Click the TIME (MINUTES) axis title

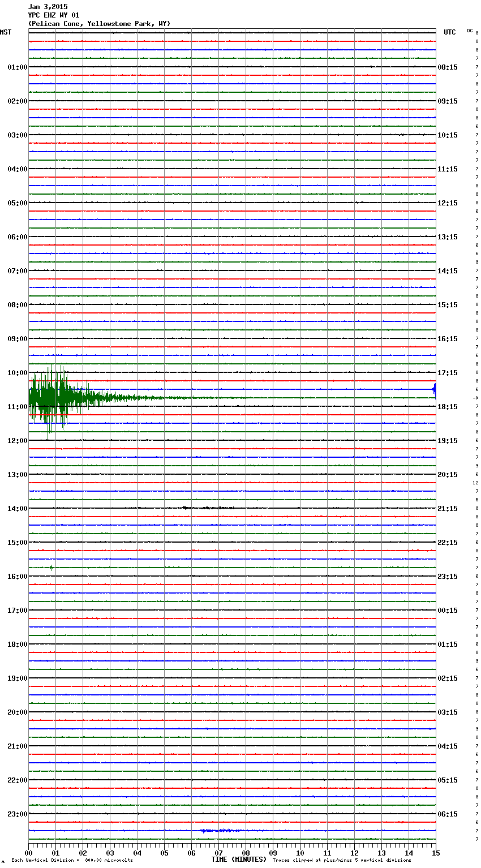click(239, 860)
